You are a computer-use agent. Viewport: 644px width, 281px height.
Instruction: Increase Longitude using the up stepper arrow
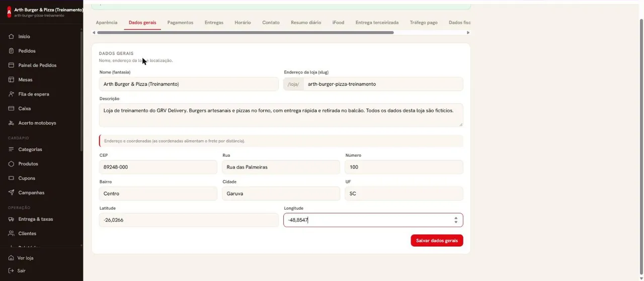(x=456, y=218)
